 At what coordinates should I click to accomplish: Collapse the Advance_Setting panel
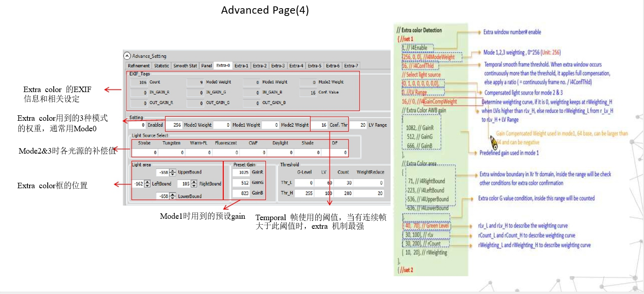coord(127,56)
